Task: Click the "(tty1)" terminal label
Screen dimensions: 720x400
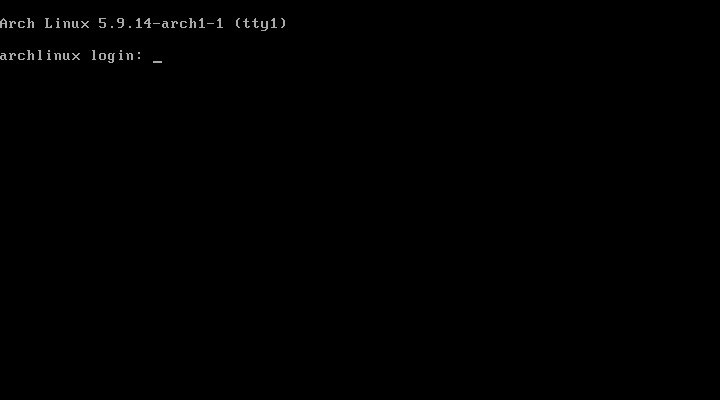Action: (260, 23)
